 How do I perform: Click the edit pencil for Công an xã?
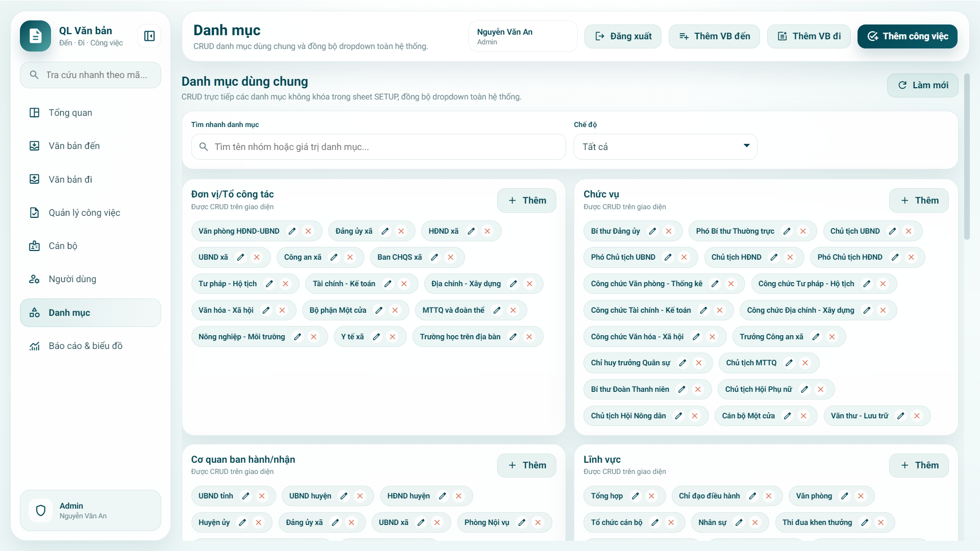pyautogui.click(x=334, y=257)
